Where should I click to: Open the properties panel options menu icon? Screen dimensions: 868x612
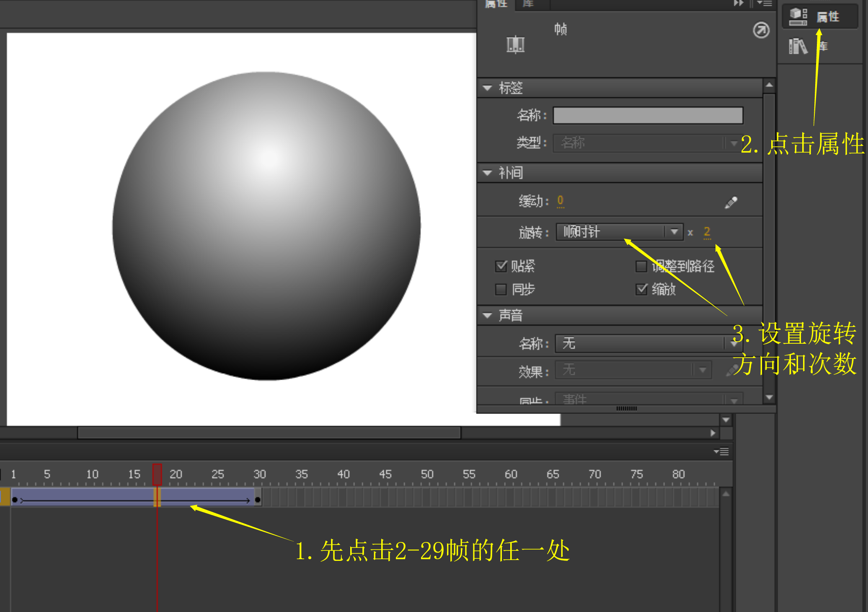pyautogui.click(x=765, y=3)
